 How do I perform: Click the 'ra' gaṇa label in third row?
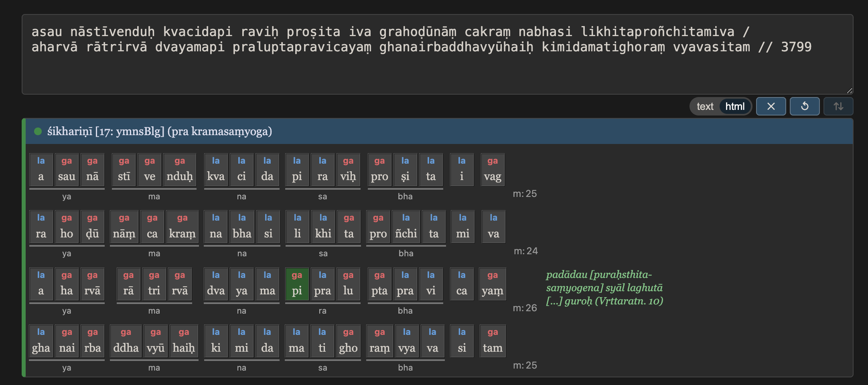coord(322,311)
